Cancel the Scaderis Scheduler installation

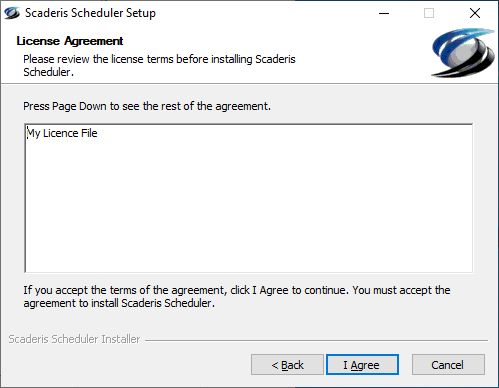click(x=448, y=365)
